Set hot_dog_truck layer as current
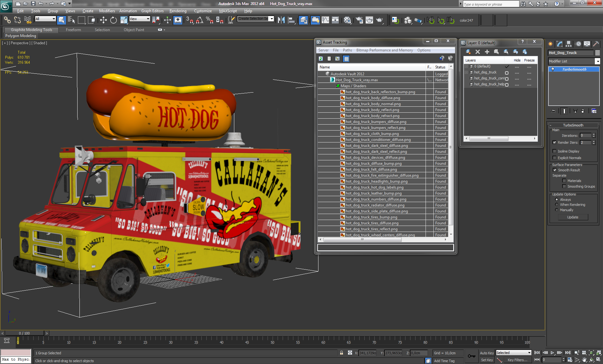 pyautogui.click(x=507, y=72)
